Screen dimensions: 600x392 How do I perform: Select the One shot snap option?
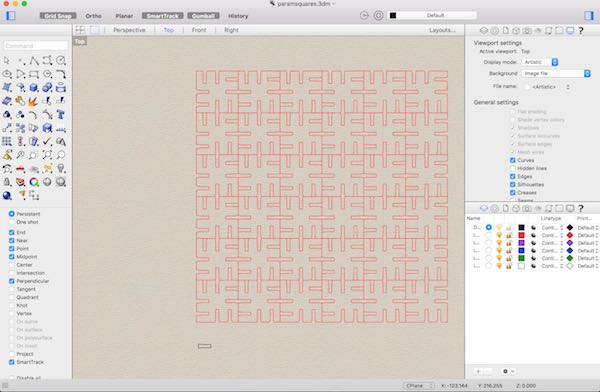tap(11, 222)
